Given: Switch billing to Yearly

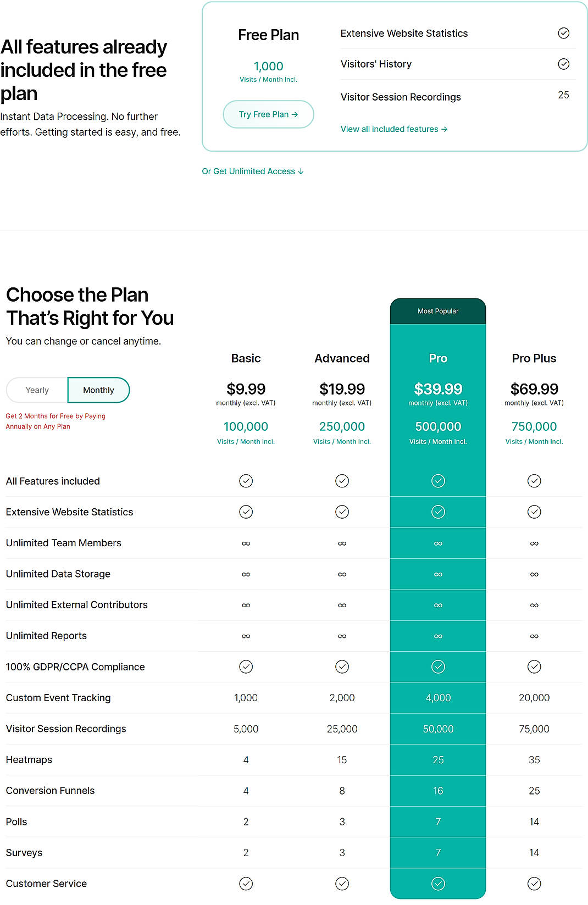Looking at the screenshot, I should pyautogui.click(x=37, y=390).
